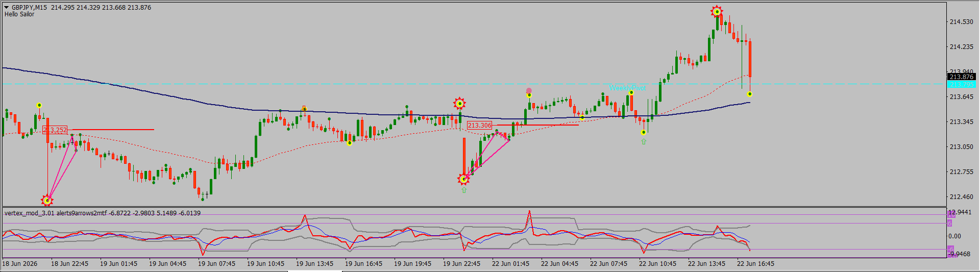Screen dimensions: 980x272
Task: Click the 213.050 price scale value
Action: click(x=961, y=147)
